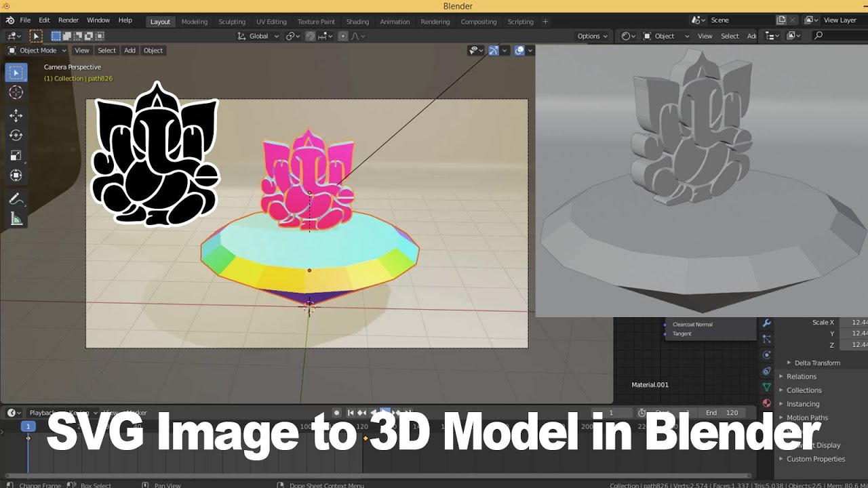Open the viewport editor type dropdown
868x488 pixels.
coord(14,36)
